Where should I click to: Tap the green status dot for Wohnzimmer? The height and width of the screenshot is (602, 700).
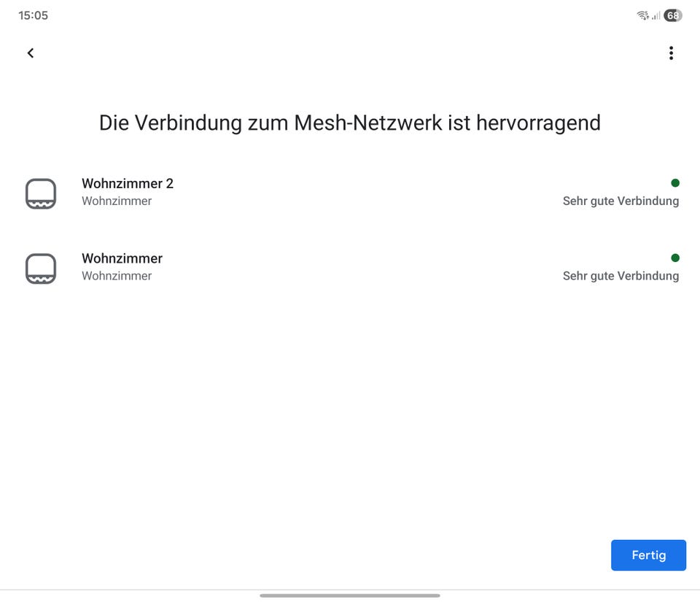675,258
